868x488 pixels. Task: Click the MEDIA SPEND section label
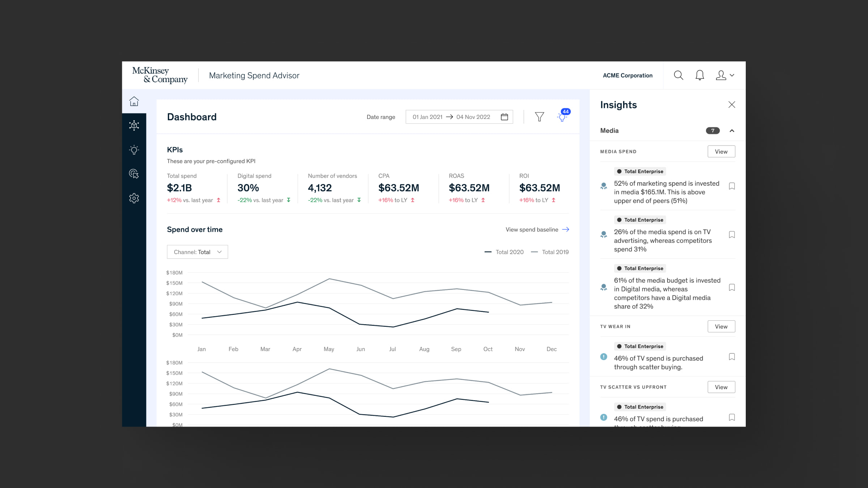(618, 151)
